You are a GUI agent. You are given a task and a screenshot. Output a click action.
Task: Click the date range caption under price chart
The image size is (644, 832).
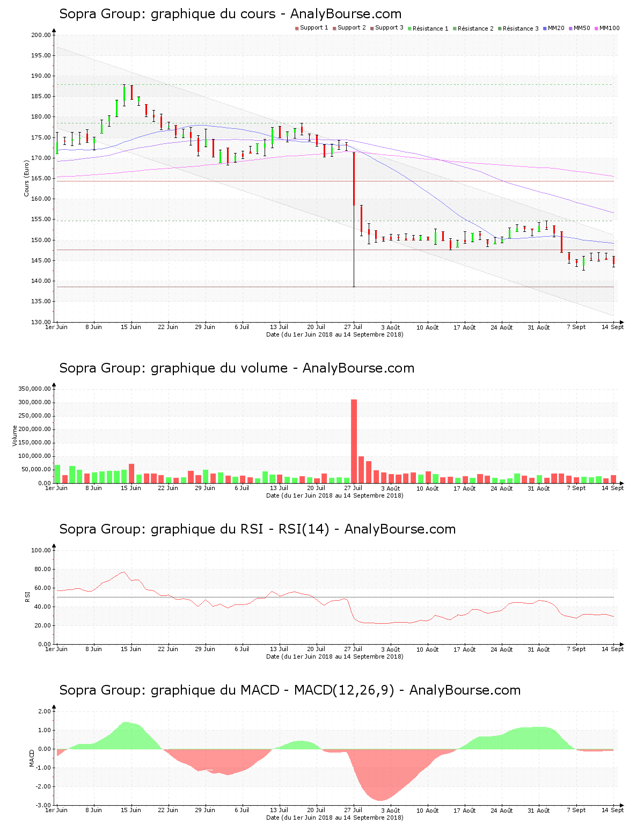pyautogui.click(x=335, y=334)
